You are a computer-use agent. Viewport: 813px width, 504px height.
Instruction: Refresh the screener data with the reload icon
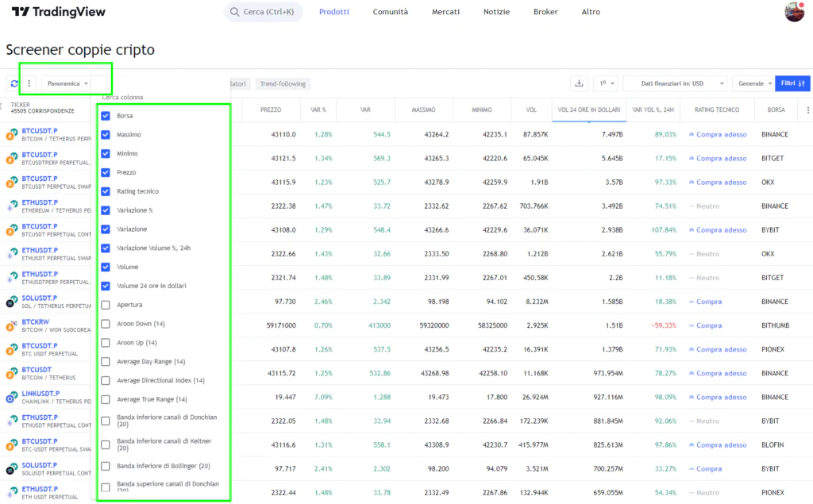(x=14, y=83)
